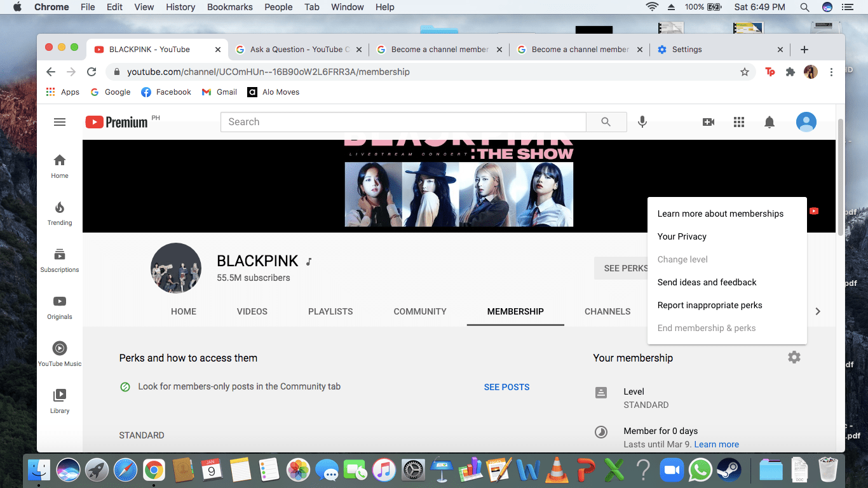Start voice search with microphone icon
Viewport: 868px width, 488px height.
[x=642, y=122]
